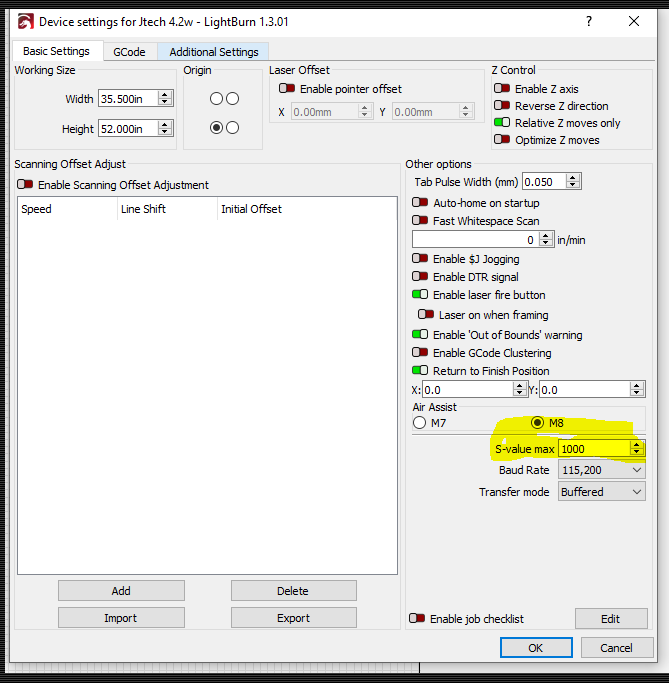Enable job checklist toggle
The image size is (669, 683).
coord(418,619)
